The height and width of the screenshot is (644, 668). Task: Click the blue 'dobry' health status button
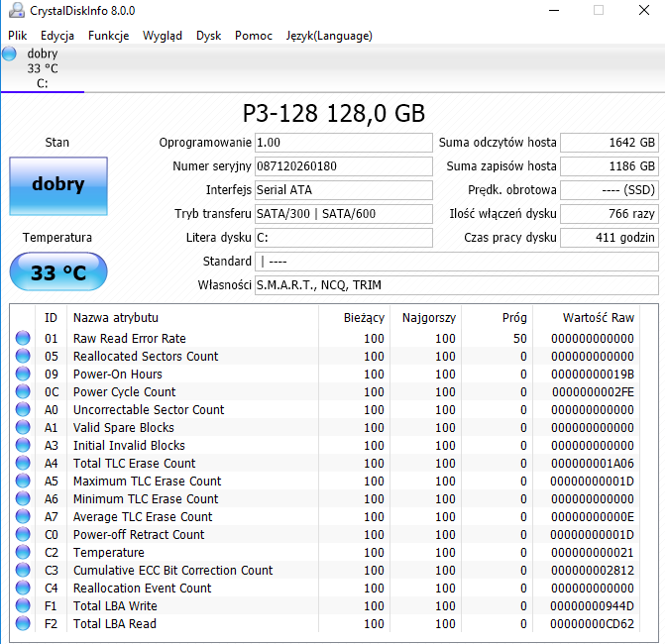click(58, 185)
